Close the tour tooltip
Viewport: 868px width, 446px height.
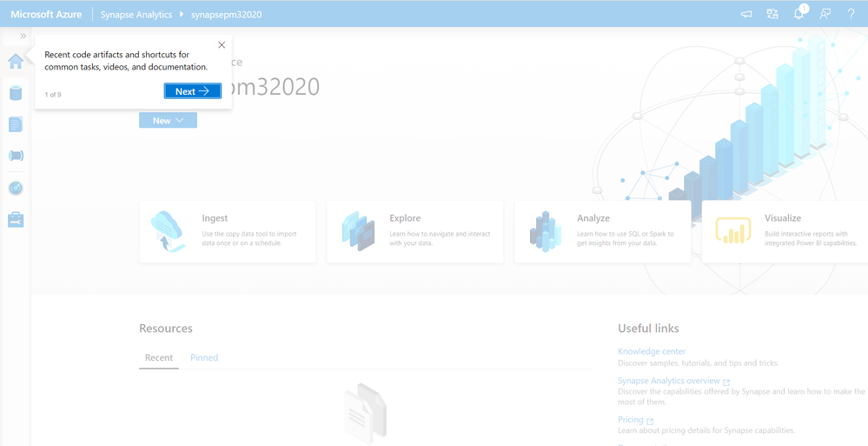tap(222, 45)
